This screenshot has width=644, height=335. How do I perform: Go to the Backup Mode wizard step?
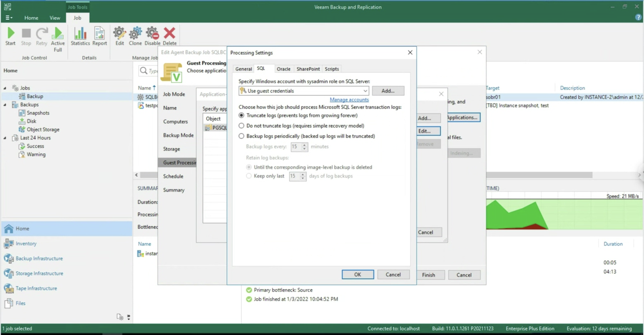coord(178,135)
